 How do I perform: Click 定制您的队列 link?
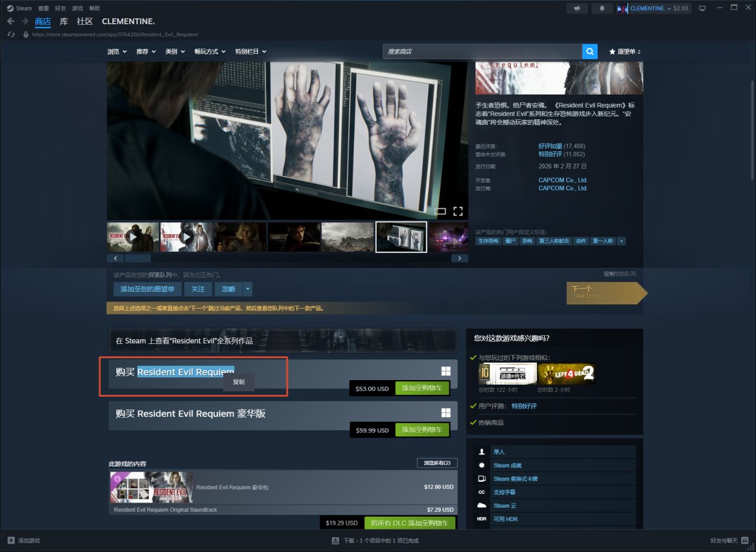(x=620, y=274)
